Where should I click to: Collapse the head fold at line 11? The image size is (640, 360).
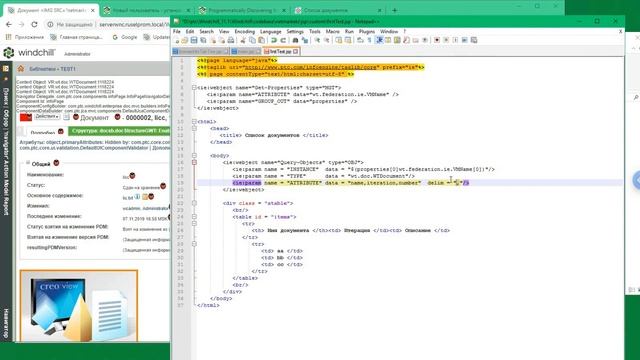[194, 128]
